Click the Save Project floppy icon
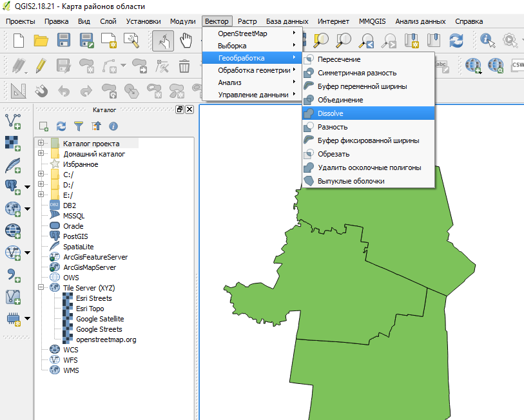The image size is (524, 420). 64,41
